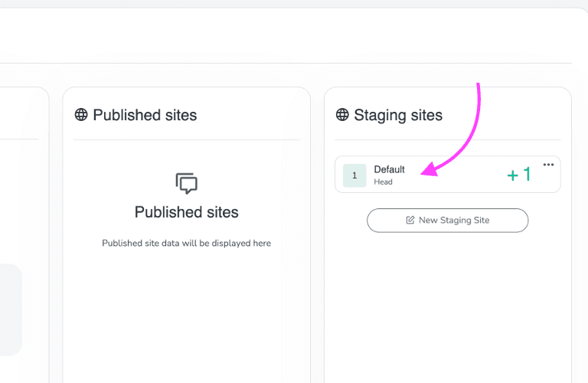Click Published sites heading in panel header
Screen dimensions: 588x383
[x=145, y=115]
